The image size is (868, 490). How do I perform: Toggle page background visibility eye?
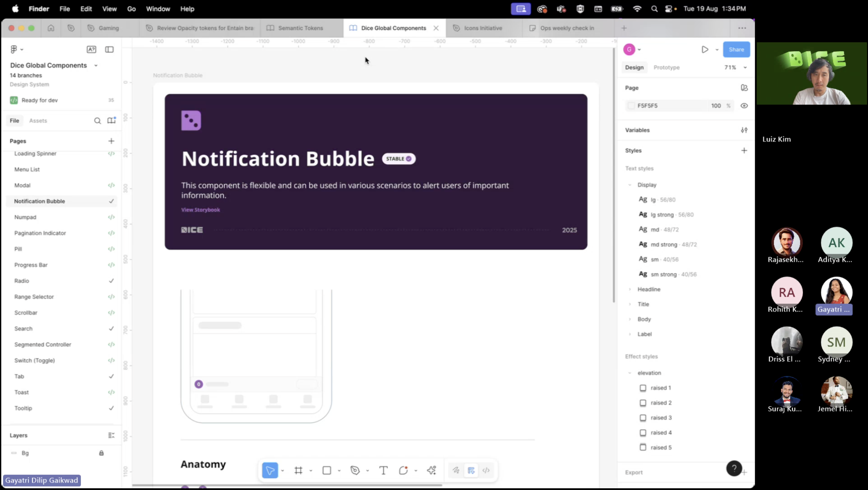[744, 106]
